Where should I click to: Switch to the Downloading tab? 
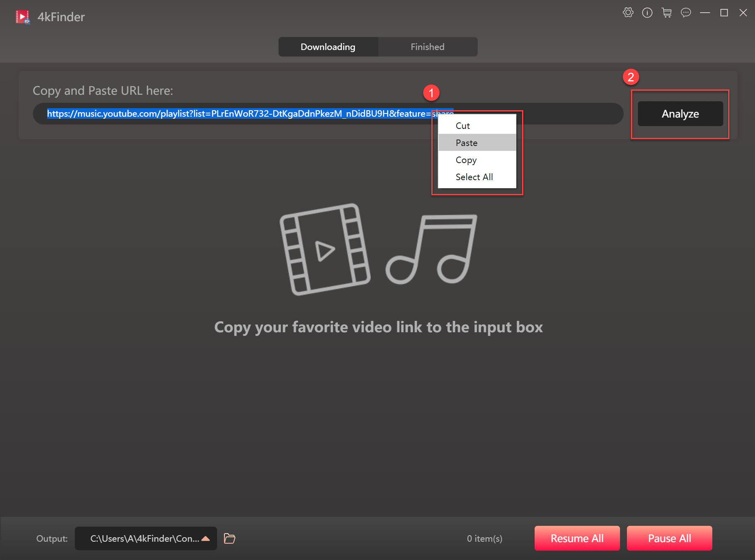pyautogui.click(x=328, y=46)
